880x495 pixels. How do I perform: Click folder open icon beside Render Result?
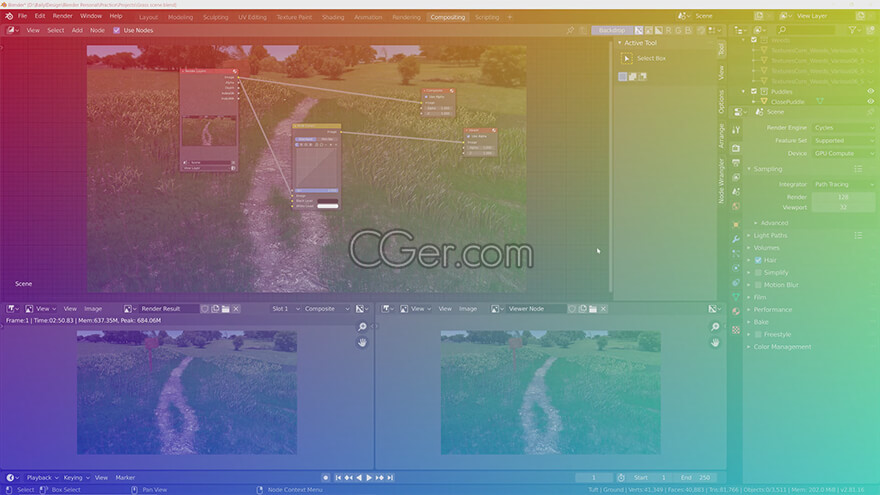pyautogui.click(x=226, y=309)
